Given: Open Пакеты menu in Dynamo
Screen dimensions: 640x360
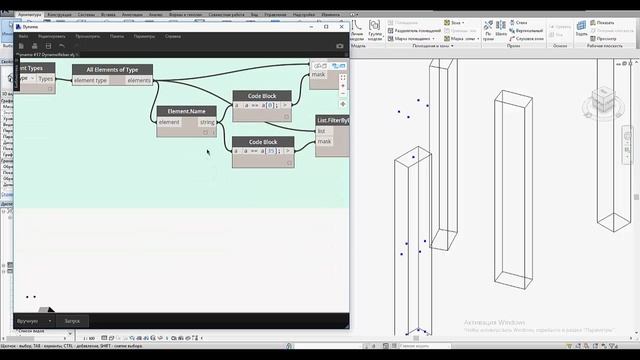Looking at the screenshot, I should tap(117, 36).
